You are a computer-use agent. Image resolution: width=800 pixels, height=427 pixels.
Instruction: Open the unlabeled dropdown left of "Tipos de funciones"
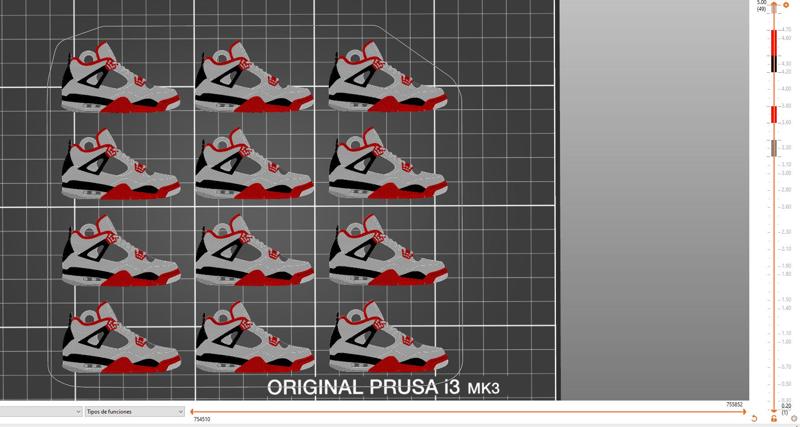pos(41,411)
